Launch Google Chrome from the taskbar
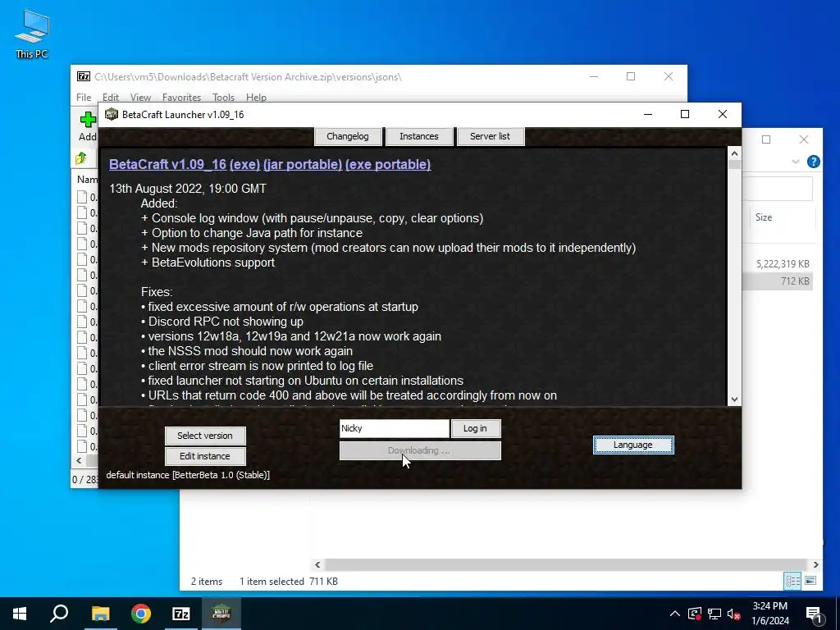The image size is (840, 630). pos(141,614)
